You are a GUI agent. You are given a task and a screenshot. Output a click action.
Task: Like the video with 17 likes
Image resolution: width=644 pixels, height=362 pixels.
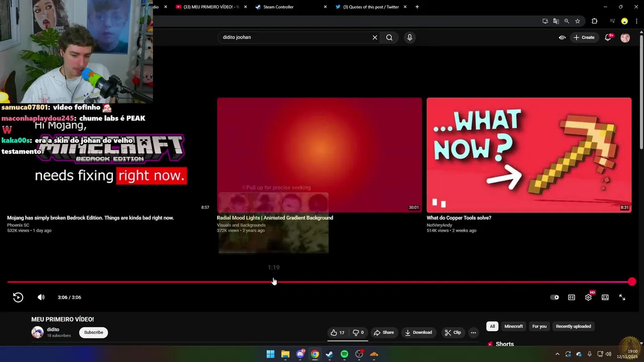(x=338, y=332)
